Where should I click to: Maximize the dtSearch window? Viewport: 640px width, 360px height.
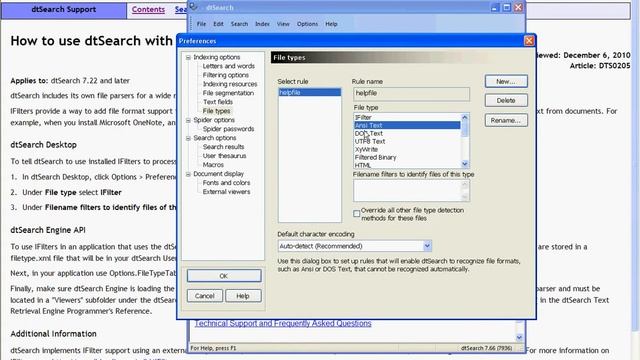click(x=507, y=7)
